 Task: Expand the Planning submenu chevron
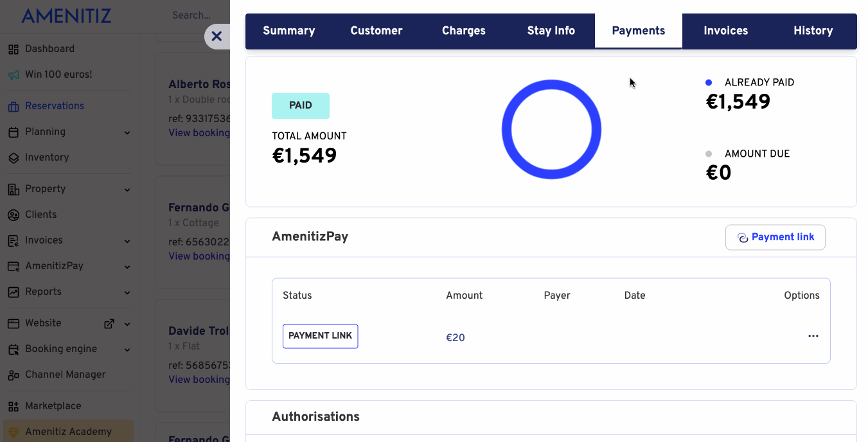(127, 132)
